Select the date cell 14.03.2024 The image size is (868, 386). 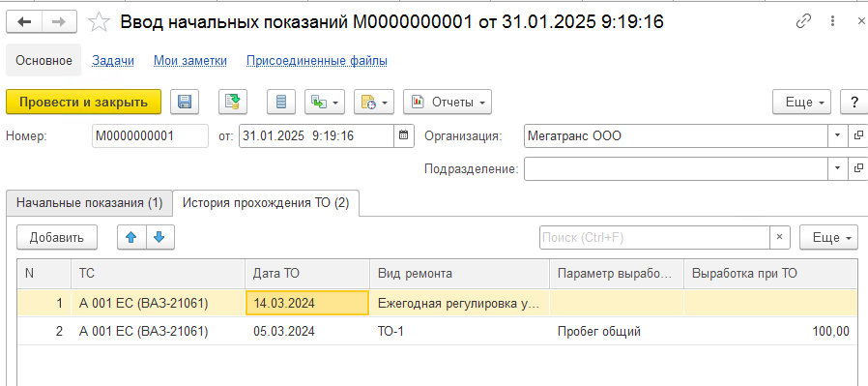click(307, 303)
